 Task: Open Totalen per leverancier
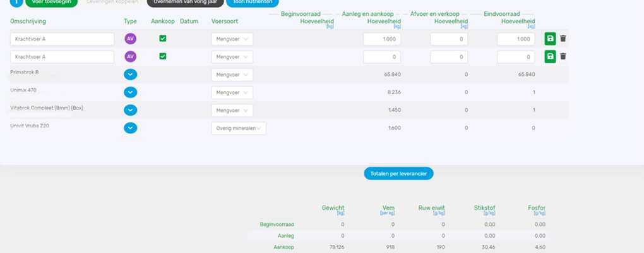point(398,173)
